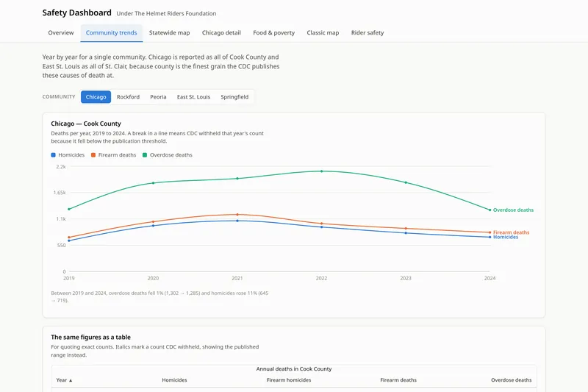Switch to the Rider safety tab
Screen dimensions: 588x392
(x=367, y=33)
